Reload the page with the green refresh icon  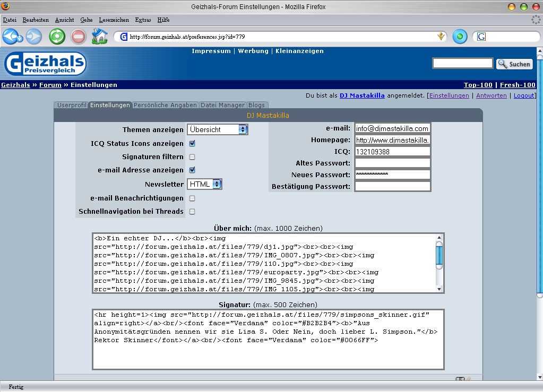point(57,37)
